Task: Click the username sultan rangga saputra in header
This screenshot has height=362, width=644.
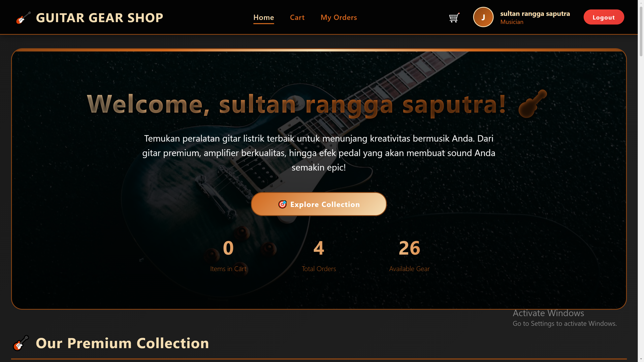Action: [x=535, y=13]
